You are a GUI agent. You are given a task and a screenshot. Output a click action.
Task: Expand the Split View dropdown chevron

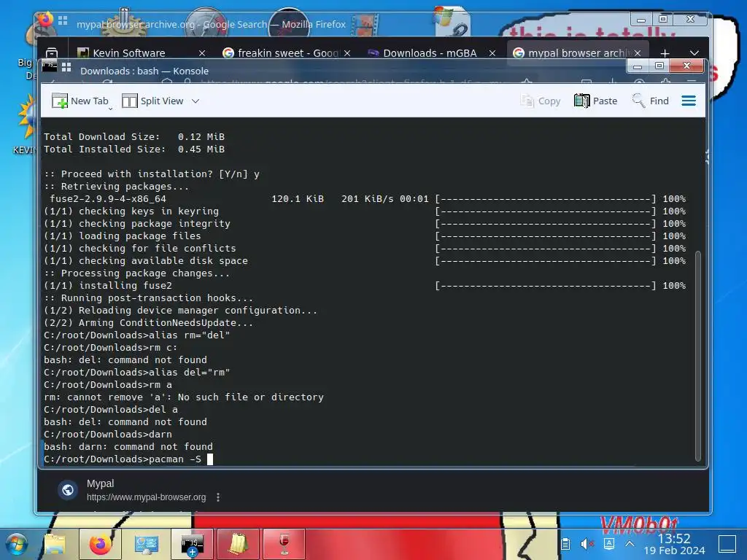click(196, 101)
